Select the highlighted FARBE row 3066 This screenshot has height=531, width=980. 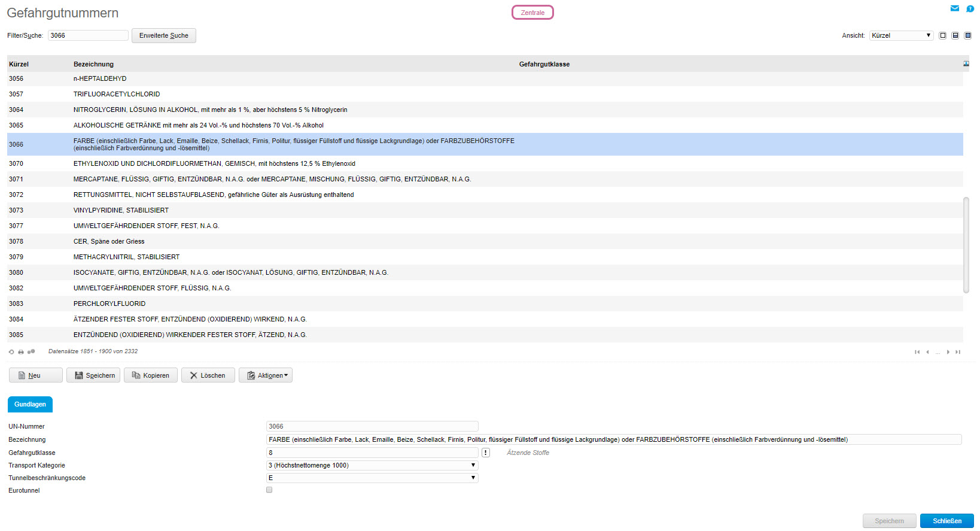[x=485, y=144]
